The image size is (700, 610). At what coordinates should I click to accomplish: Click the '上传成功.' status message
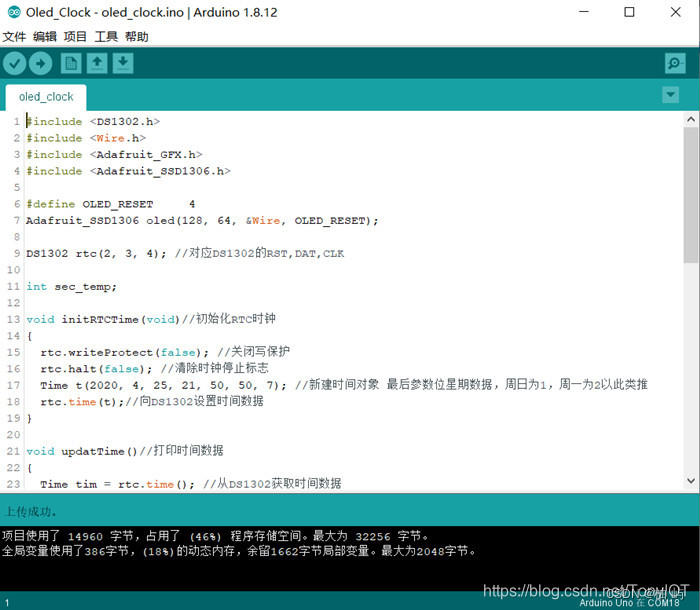point(29,512)
